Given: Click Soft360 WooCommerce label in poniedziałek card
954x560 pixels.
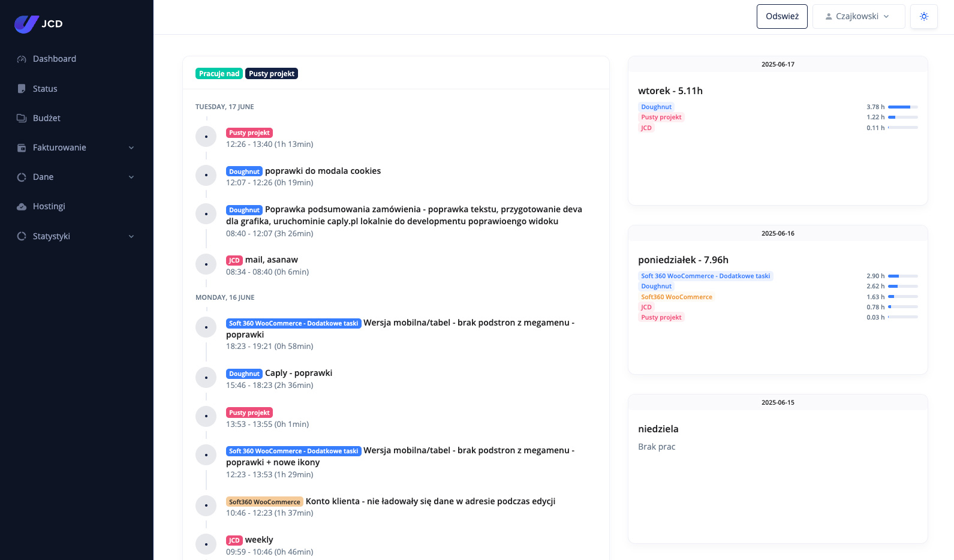Looking at the screenshot, I should 676,297.
